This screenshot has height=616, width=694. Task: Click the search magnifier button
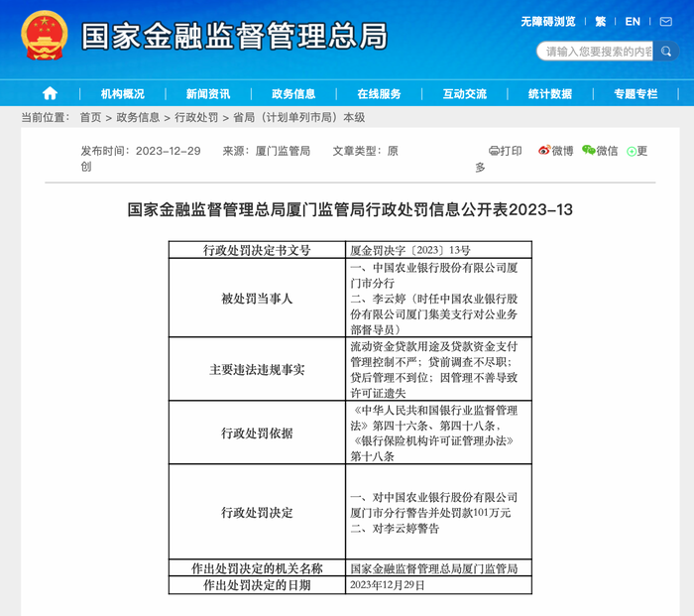coord(665,52)
